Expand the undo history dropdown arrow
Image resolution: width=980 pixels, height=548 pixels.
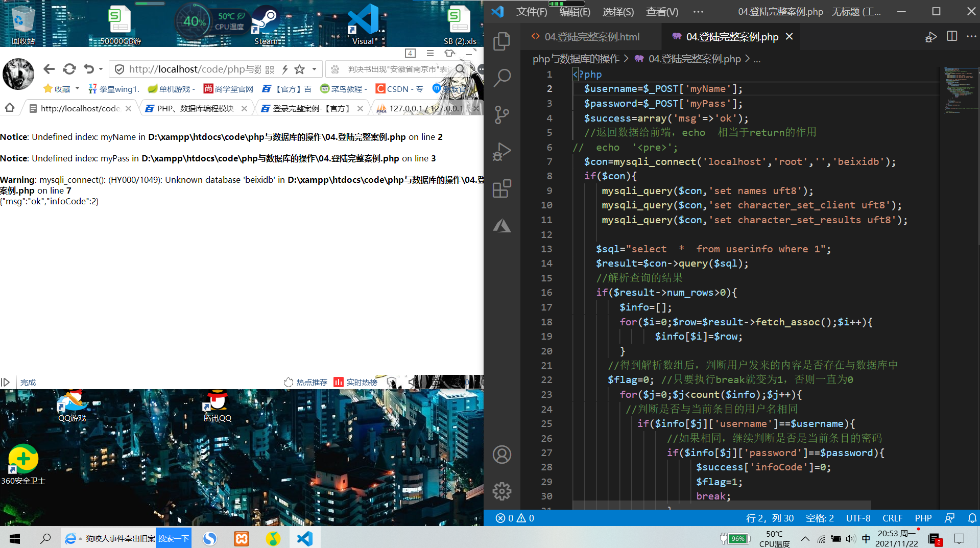click(101, 69)
